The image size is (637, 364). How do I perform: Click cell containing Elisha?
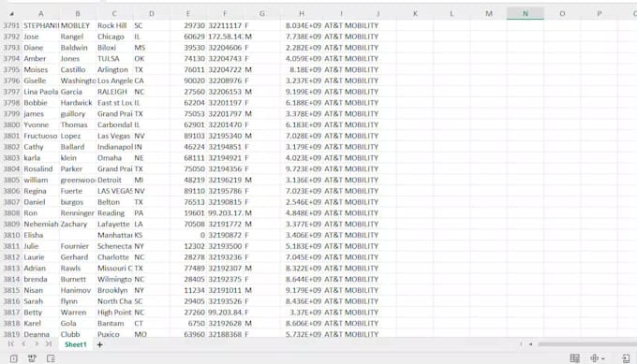coord(41,235)
